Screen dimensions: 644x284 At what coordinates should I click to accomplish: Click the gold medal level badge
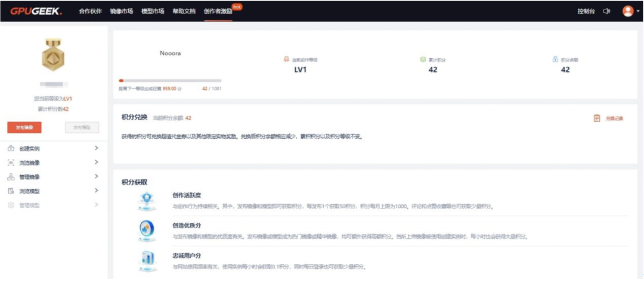point(54,55)
